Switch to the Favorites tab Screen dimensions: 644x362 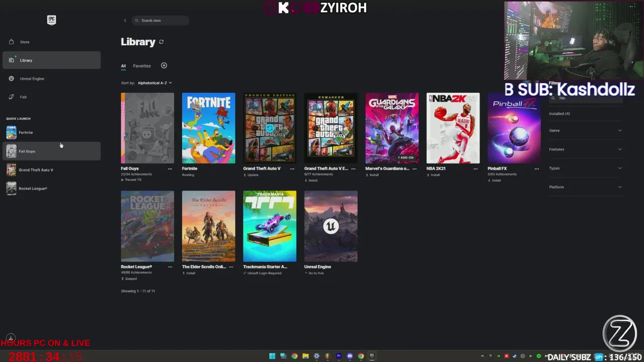tap(142, 66)
